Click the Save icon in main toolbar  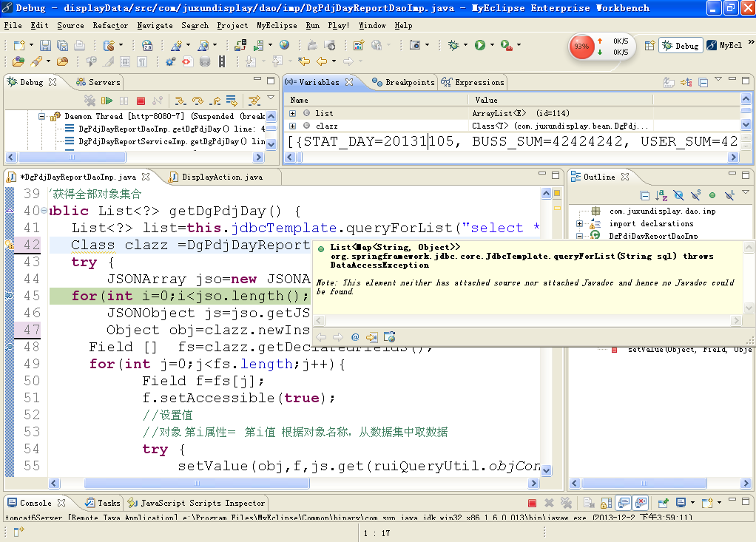(x=45, y=45)
